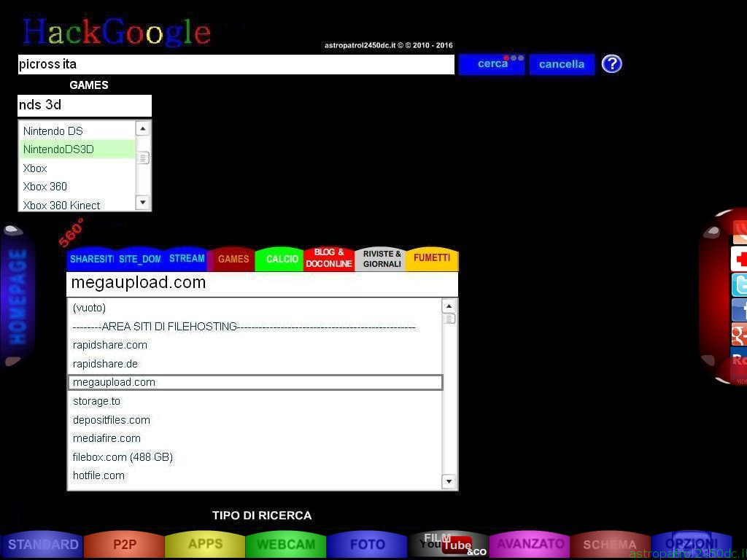Click the Facebook icon
This screenshot has width=747, height=560.
739,310
